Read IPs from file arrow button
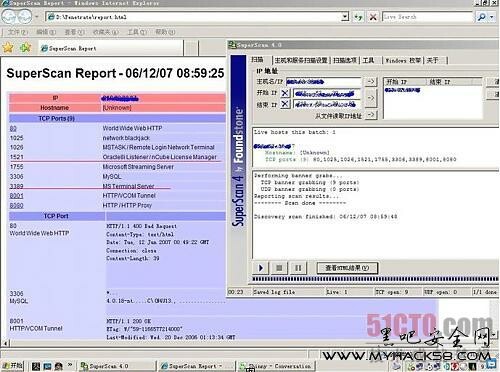 [x=371, y=115]
